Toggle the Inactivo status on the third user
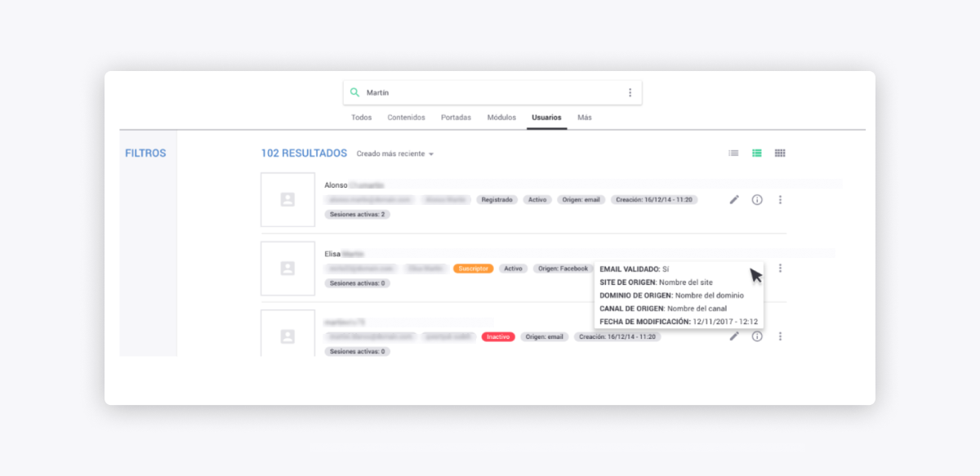 [x=500, y=336]
